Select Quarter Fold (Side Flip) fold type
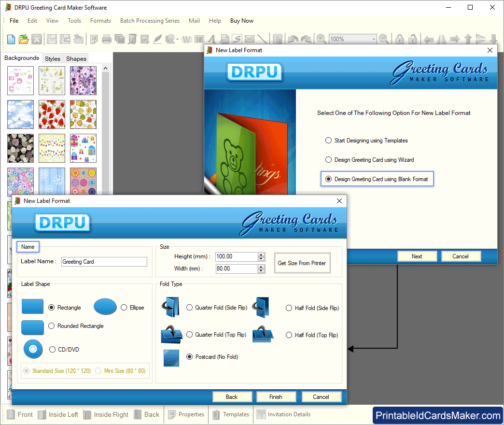 coord(217,308)
